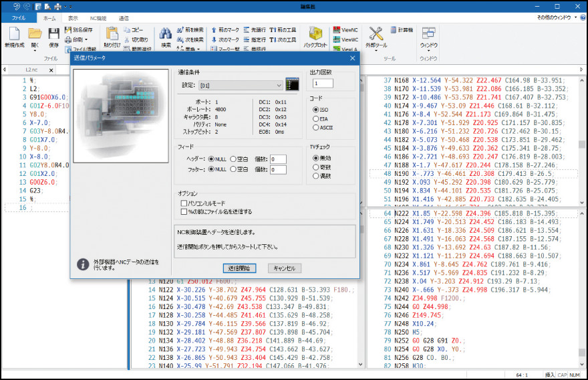Select the EIA code radio button

tap(316, 118)
